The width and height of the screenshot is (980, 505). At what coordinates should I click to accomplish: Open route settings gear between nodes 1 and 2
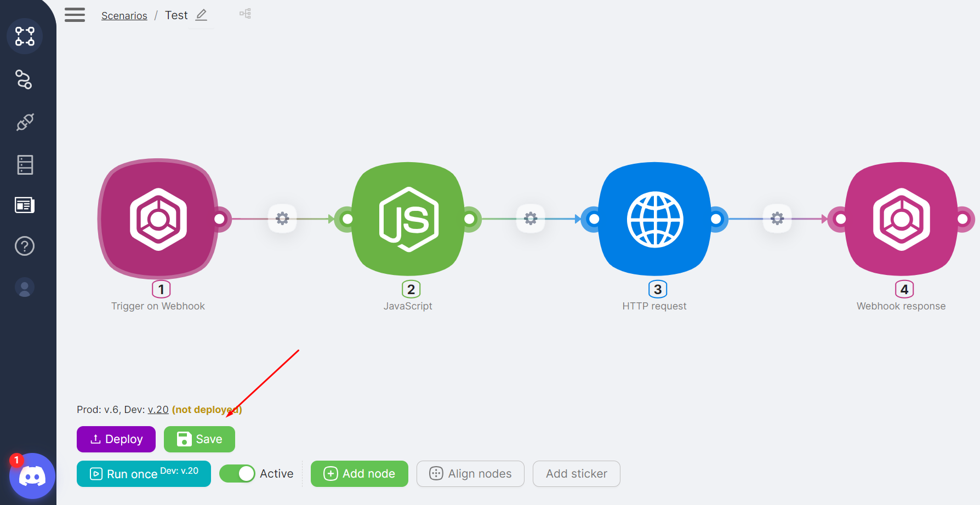tap(282, 219)
